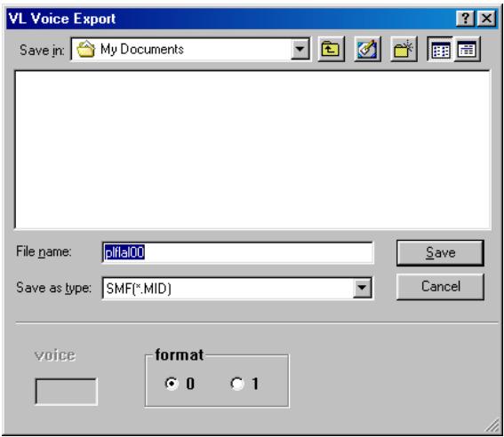Click the 'format' group label
Viewport: 504px width, 437px height.
179,354
